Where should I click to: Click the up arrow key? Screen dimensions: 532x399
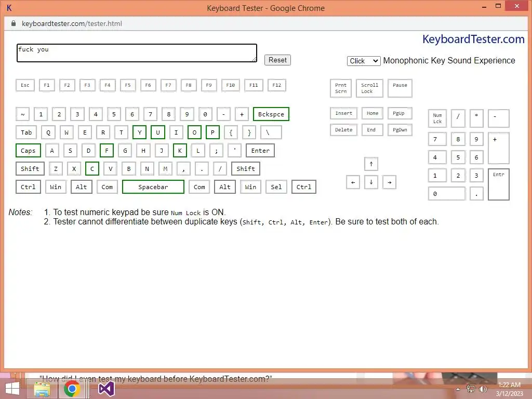click(371, 164)
